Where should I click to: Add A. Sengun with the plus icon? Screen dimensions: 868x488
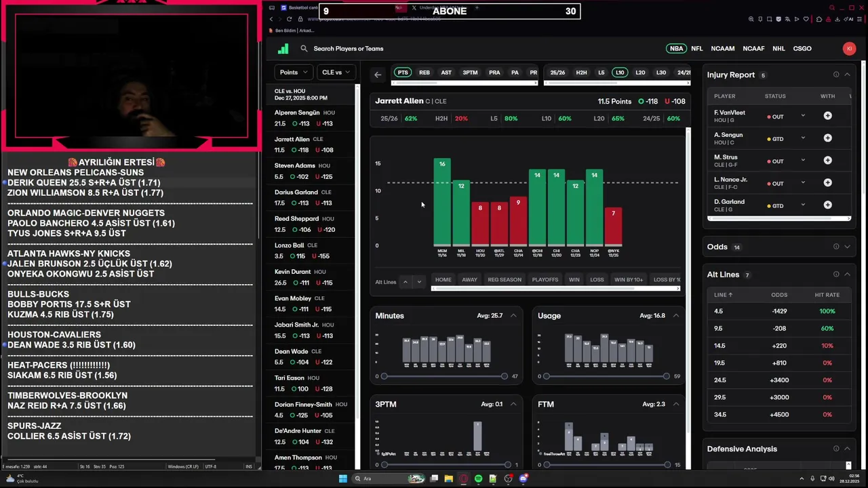(x=827, y=138)
